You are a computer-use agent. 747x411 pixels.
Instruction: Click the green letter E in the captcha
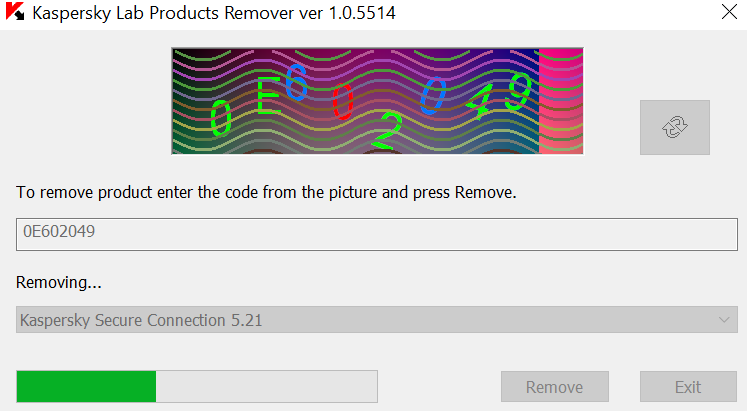click(x=267, y=98)
